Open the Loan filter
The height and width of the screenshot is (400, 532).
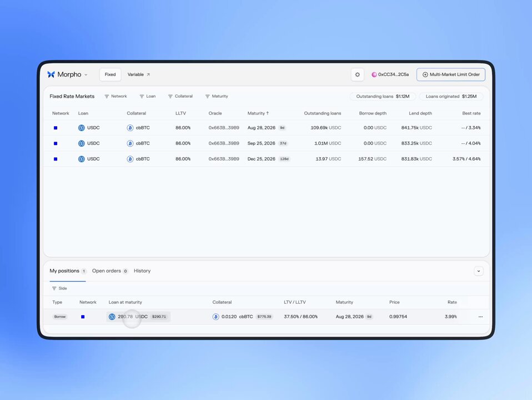click(x=148, y=97)
